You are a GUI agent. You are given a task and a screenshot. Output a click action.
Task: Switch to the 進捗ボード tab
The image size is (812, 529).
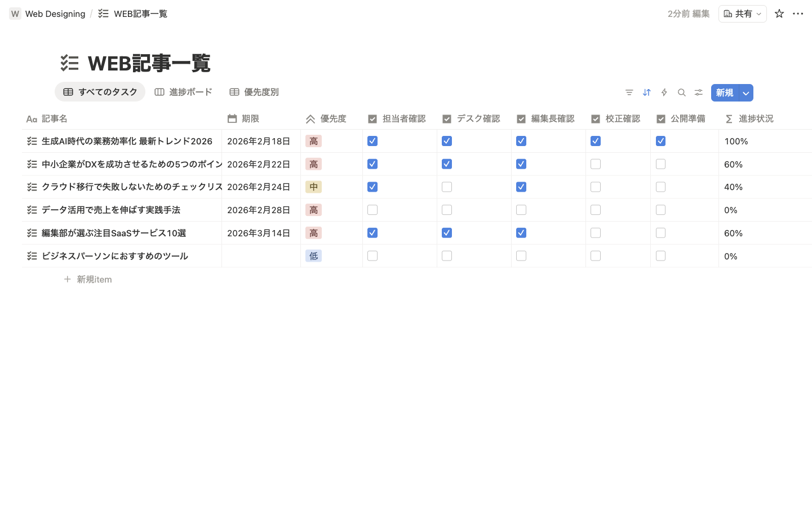coord(184,92)
